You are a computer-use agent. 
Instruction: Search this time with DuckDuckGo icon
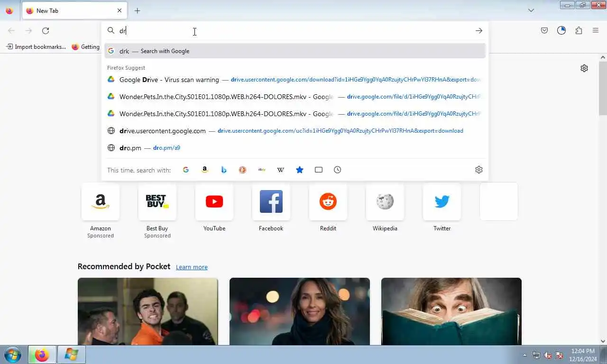coord(243,170)
